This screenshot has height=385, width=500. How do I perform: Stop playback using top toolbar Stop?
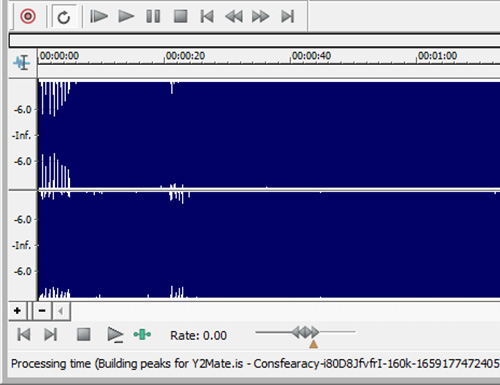(181, 16)
